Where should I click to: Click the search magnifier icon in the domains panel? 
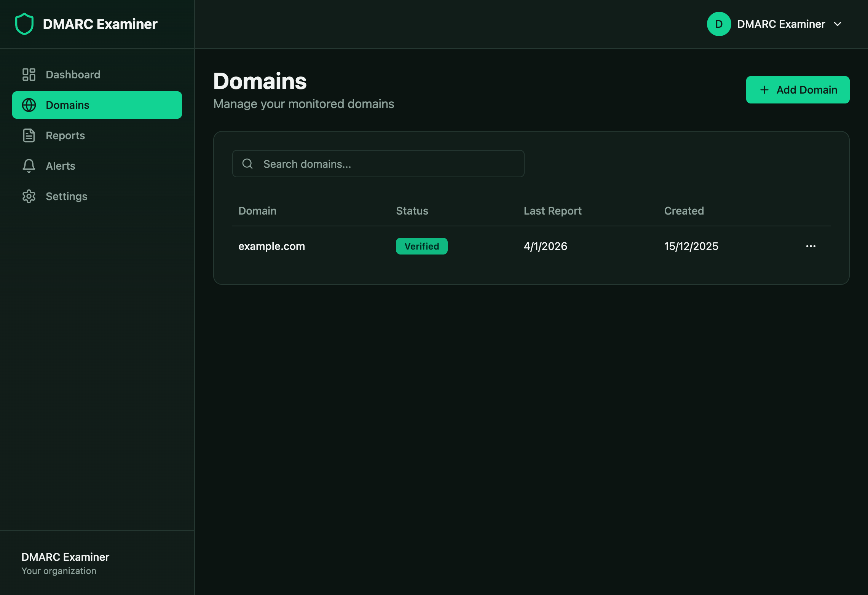pyautogui.click(x=247, y=164)
